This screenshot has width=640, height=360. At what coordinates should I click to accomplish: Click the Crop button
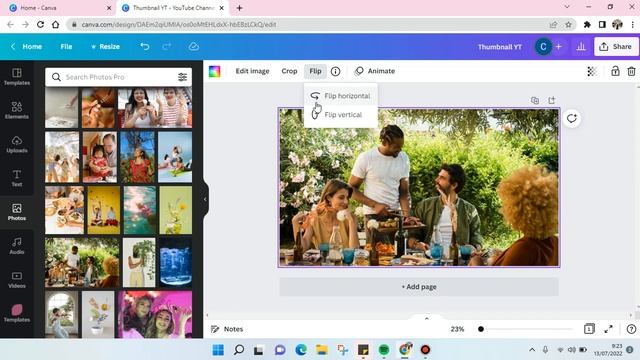click(x=289, y=71)
